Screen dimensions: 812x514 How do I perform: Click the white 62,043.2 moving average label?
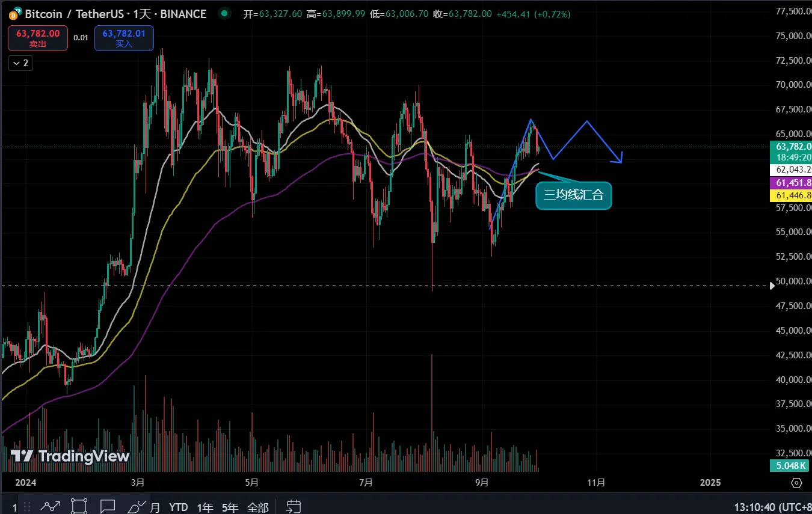point(790,170)
